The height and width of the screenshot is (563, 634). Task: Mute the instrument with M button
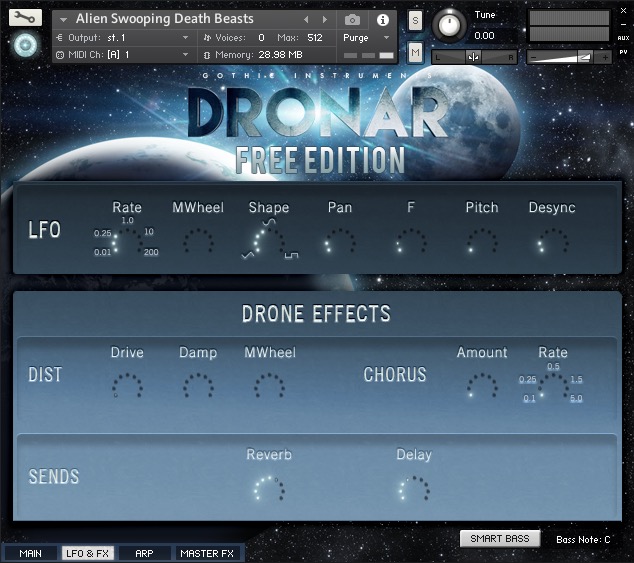pyautogui.click(x=415, y=53)
